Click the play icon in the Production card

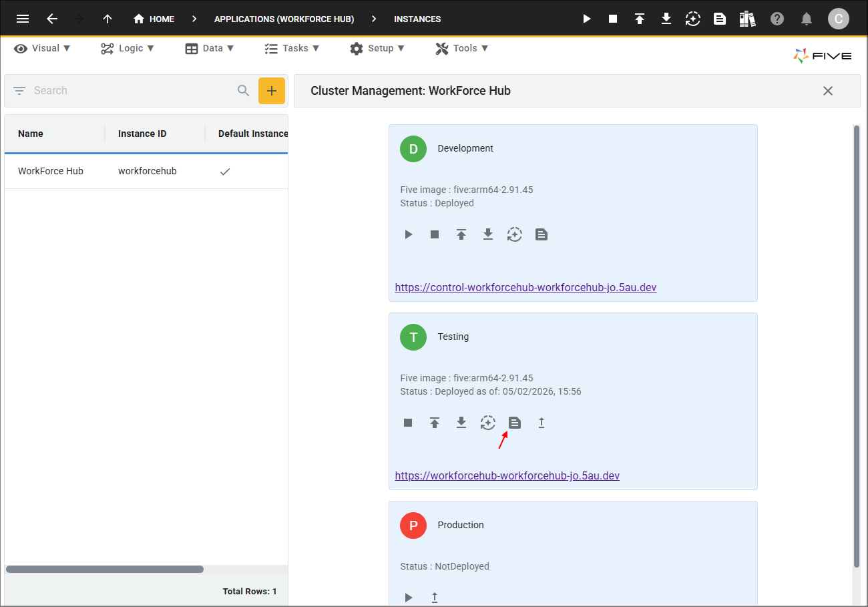pyautogui.click(x=409, y=598)
